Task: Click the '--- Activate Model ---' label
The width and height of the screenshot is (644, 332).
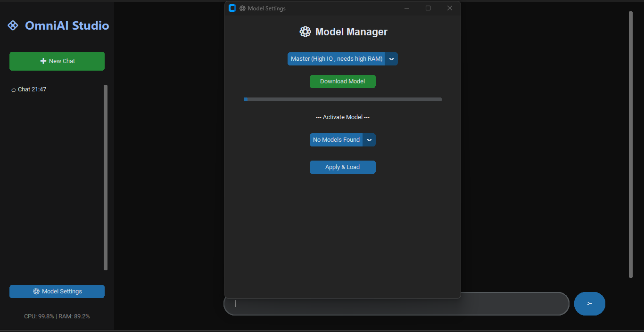Action: pyautogui.click(x=343, y=117)
